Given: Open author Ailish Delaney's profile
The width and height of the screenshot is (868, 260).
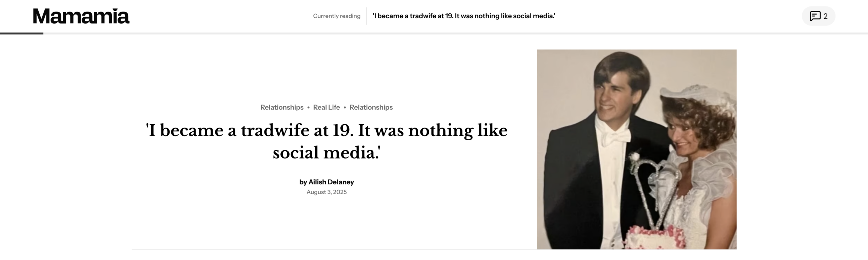Looking at the screenshot, I should (x=331, y=182).
